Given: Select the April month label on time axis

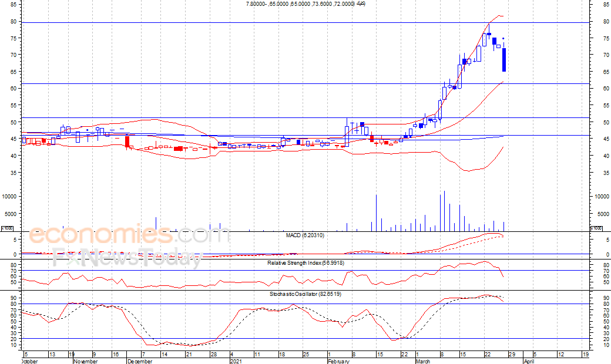Looking at the screenshot, I should pyautogui.click(x=529, y=361).
